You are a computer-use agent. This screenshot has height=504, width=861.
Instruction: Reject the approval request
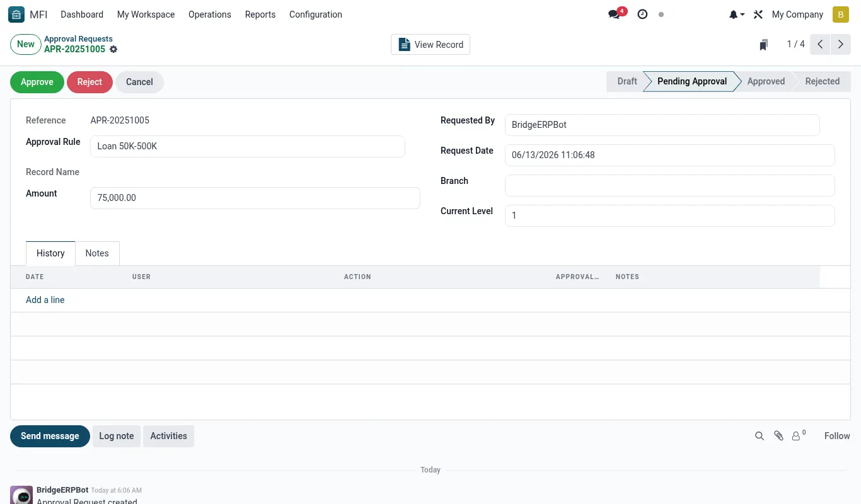(x=90, y=82)
